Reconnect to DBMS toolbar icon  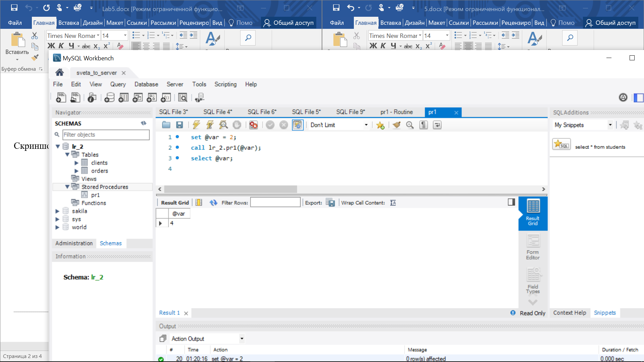pyautogui.click(x=200, y=98)
